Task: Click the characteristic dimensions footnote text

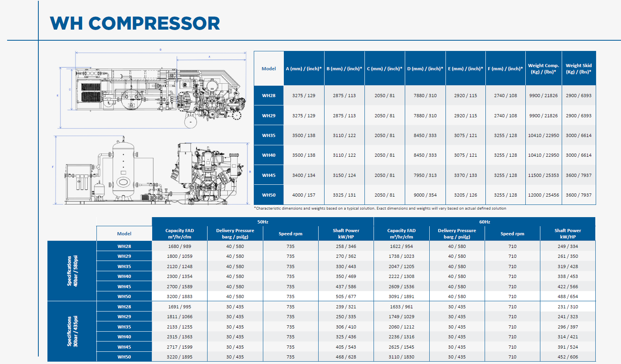Action: coord(380,208)
